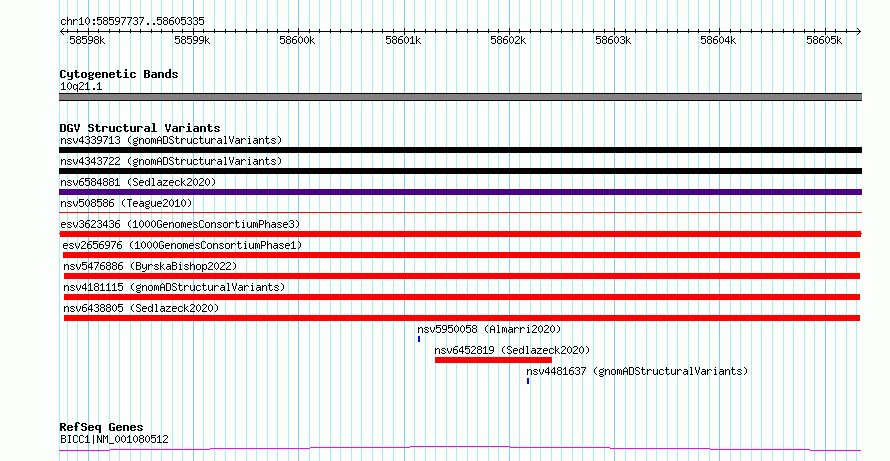Click the left arrow end of coordinate ruler

tap(62, 32)
